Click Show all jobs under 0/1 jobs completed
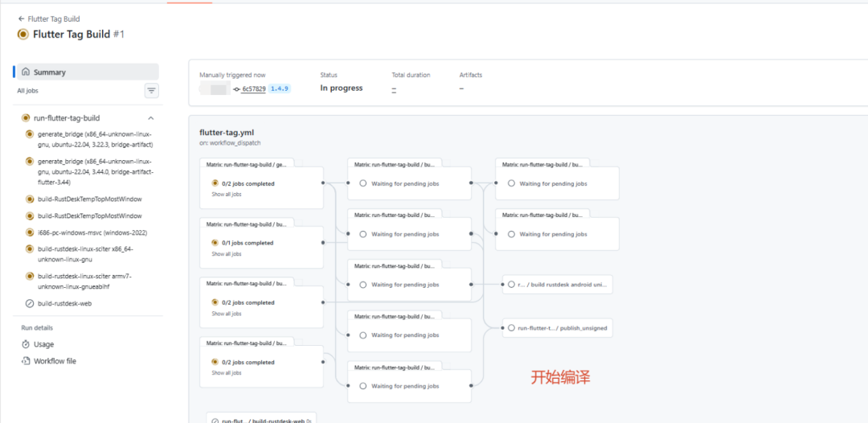The width and height of the screenshot is (868, 423). tap(227, 254)
